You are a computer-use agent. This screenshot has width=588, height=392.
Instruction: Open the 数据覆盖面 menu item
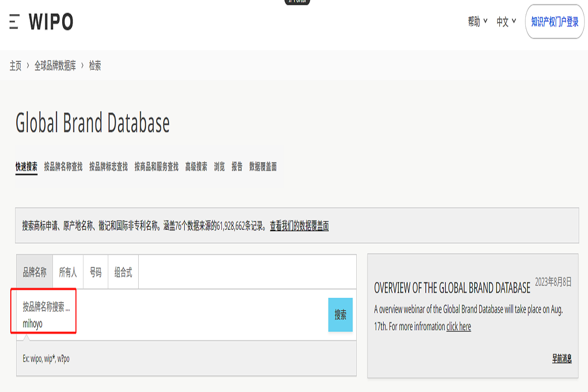click(x=263, y=167)
